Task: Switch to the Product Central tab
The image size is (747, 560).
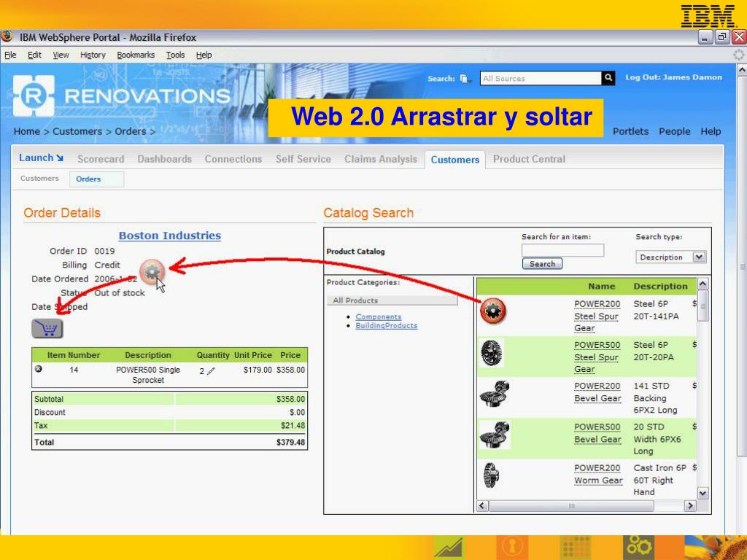Action: [529, 159]
